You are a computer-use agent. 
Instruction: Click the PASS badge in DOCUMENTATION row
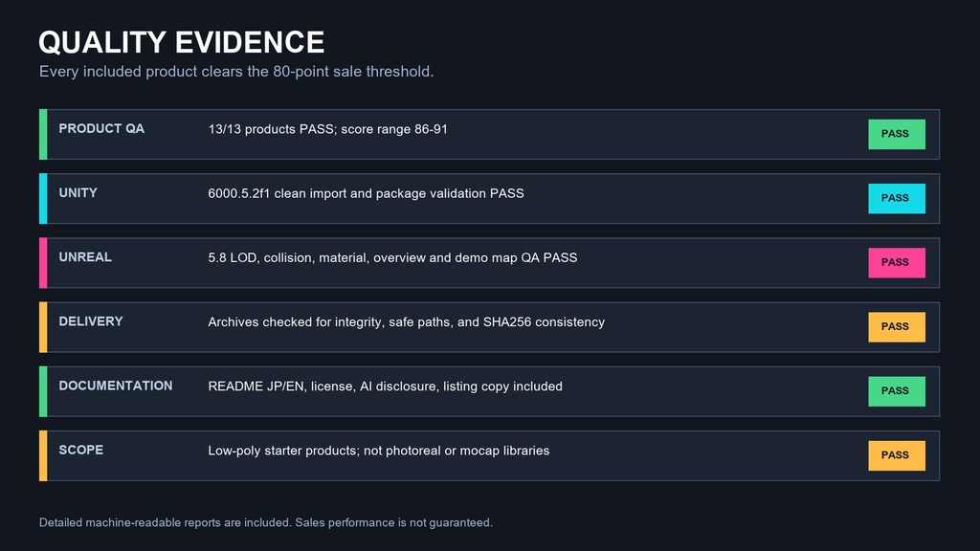pos(896,391)
